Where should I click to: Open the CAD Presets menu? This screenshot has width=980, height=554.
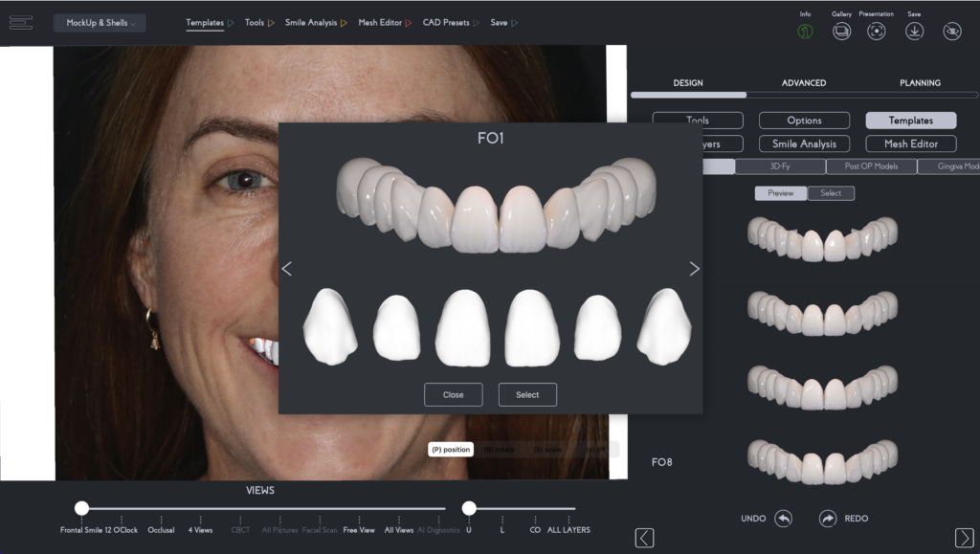tap(451, 23)
